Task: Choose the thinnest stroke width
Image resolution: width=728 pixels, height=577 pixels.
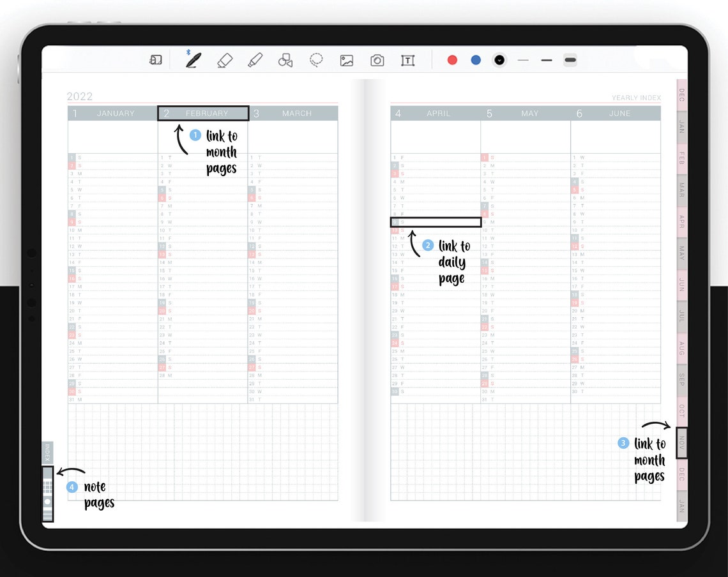Action: [x=522, y=59]
